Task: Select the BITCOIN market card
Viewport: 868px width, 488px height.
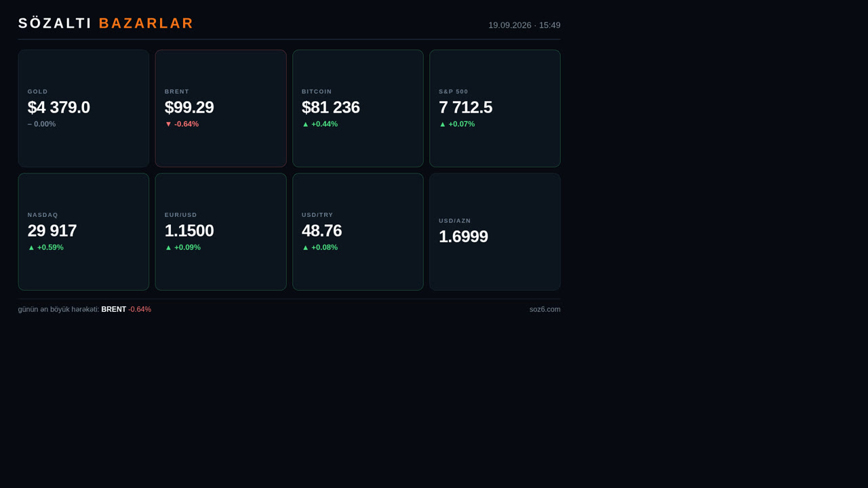Action: tap(358, 108)
